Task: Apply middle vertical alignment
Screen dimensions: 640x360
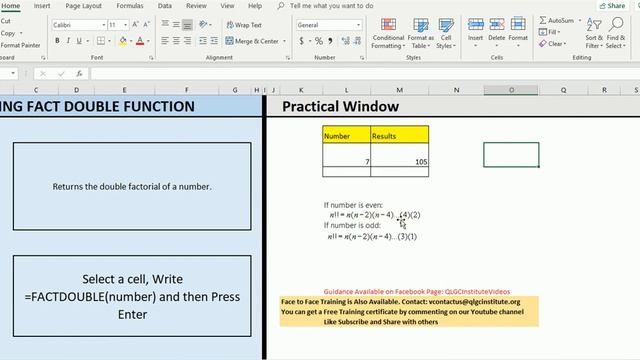Action: [176, 25]
